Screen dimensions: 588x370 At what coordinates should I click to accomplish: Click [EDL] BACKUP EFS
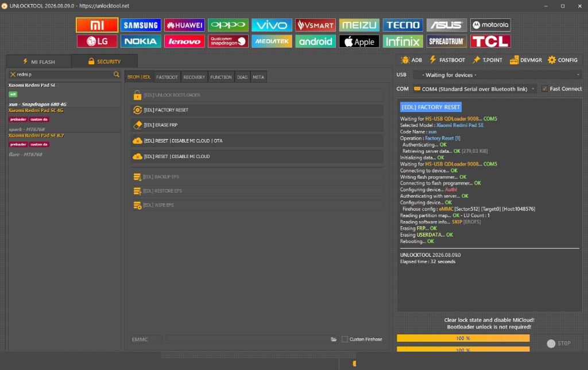[x=257, y=177]
